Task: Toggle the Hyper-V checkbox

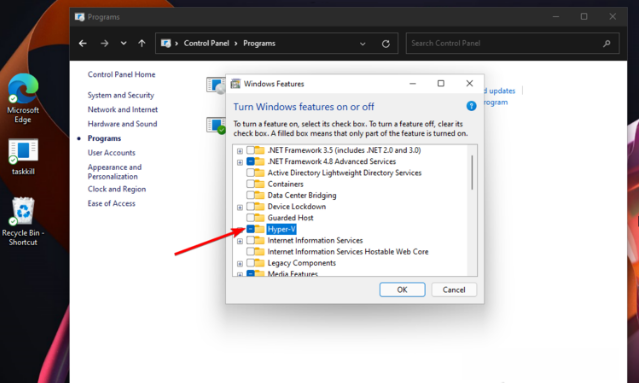Action: [250, 229]
